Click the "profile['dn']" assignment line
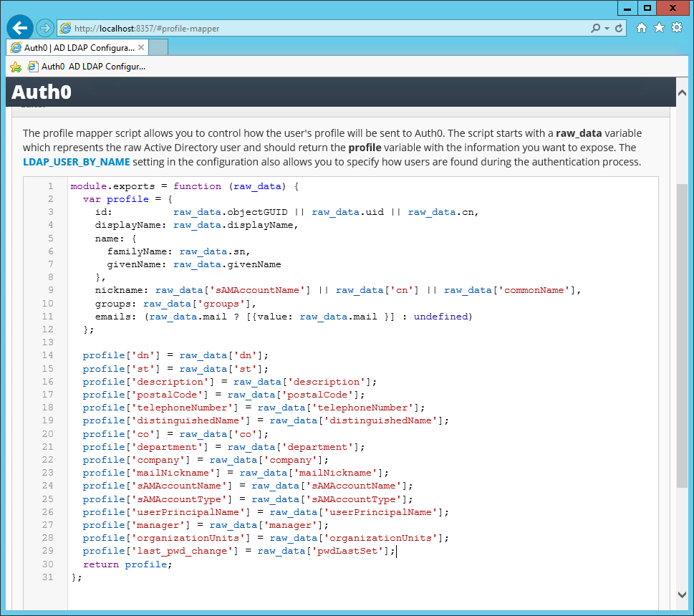The height and width of the screenshot is (616, 694). (175, 355)
